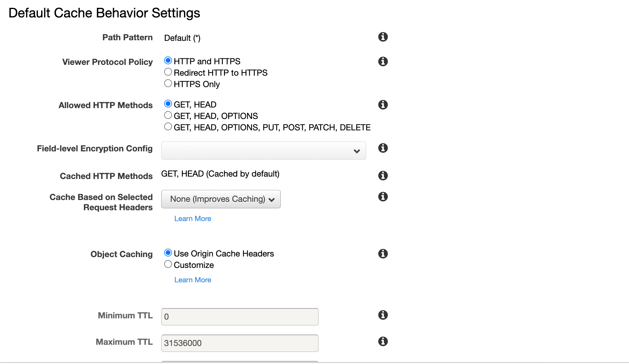Click the Maximum TTL info icon
The height and width of the screenshot is (364, 629).
(383, 341)
